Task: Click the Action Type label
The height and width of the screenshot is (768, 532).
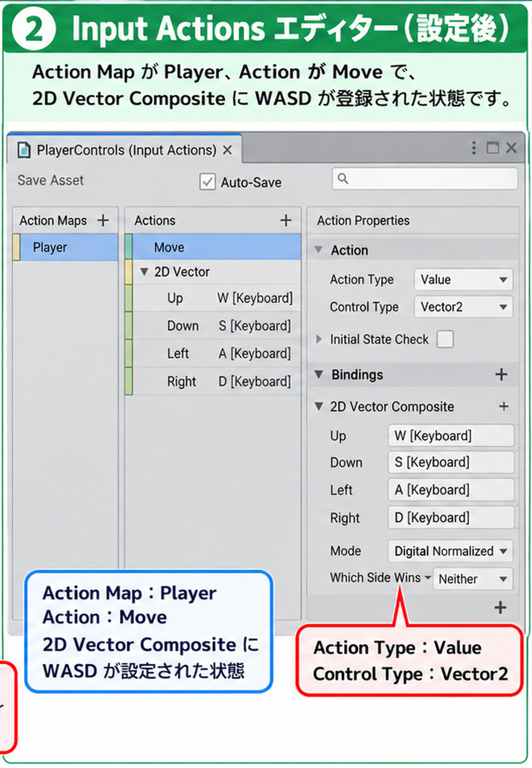Action: [362, 280]
